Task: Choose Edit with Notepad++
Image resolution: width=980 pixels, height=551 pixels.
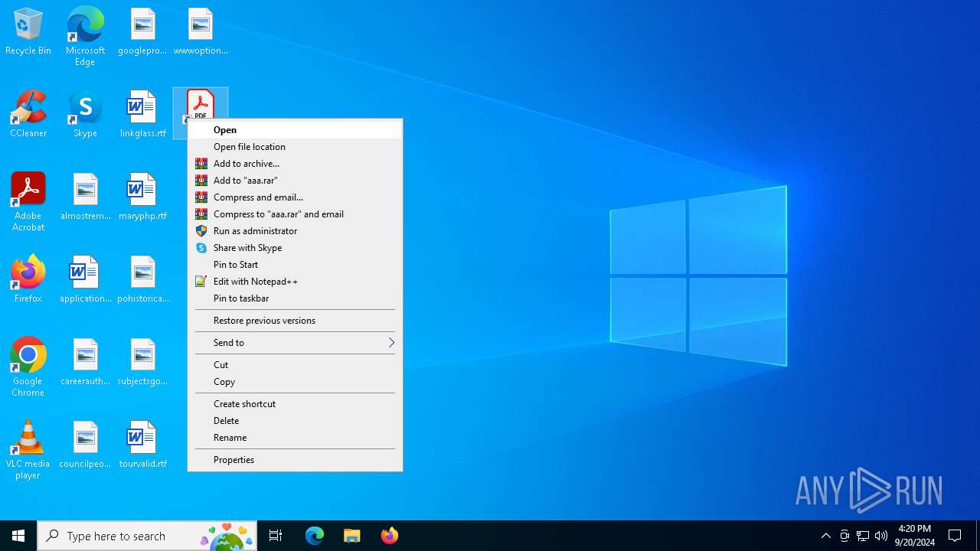Action: 295,282
